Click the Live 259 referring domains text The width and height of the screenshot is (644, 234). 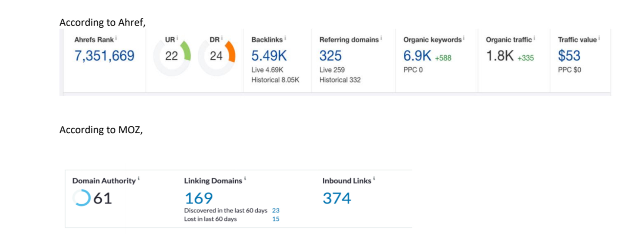tap(332, 70)
